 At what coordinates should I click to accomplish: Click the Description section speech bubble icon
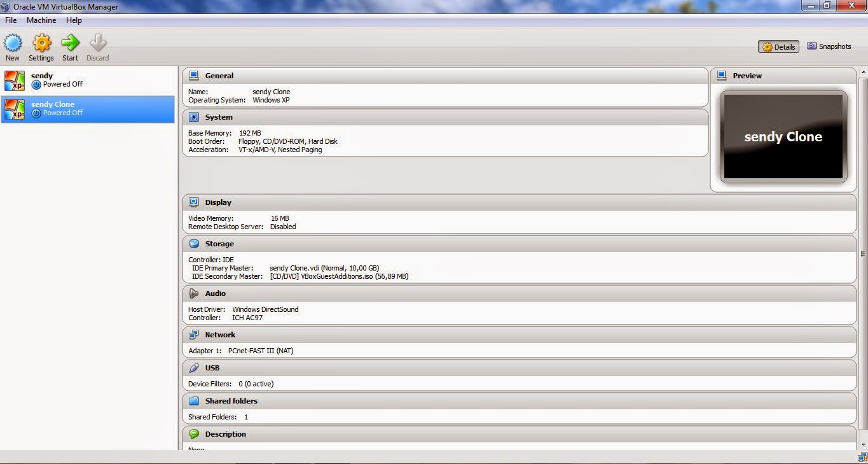pos(194,434)
